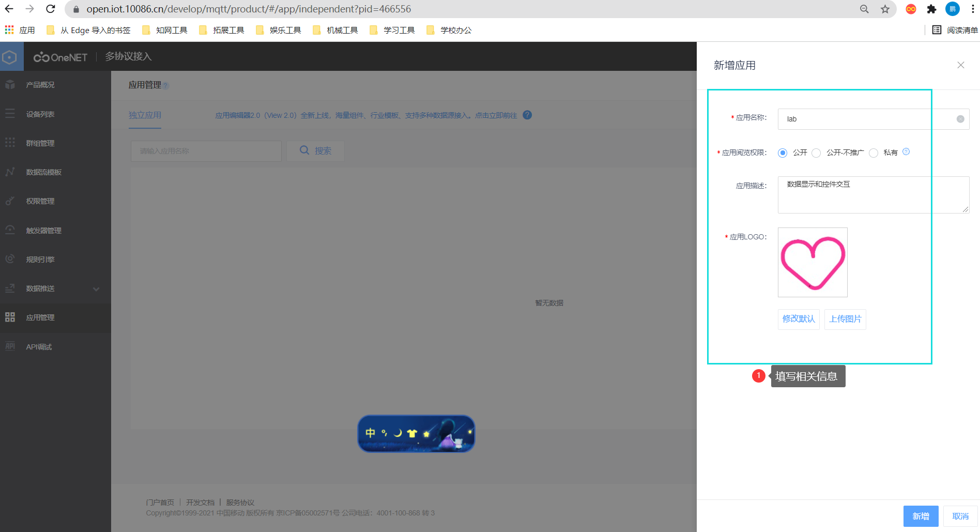The height and width of the screenshot is (532, 980).
Task: Open the 学校办公 bookmark folder
Action: 449,30
